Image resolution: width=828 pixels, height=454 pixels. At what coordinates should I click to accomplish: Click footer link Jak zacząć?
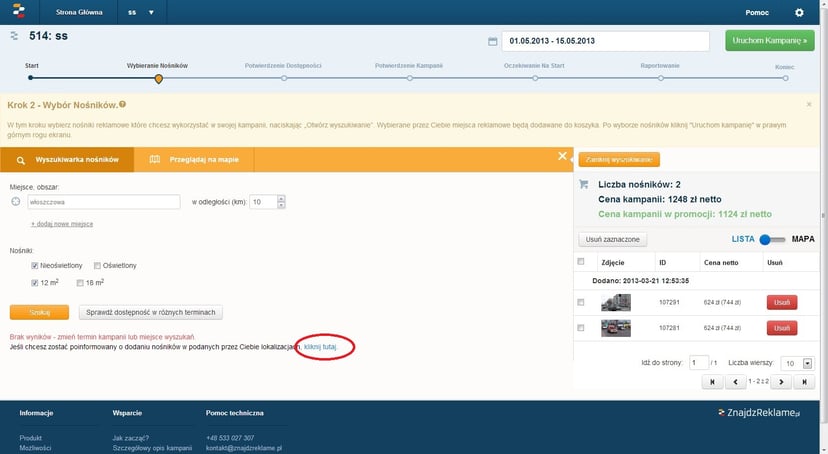(x=130, y=438)
